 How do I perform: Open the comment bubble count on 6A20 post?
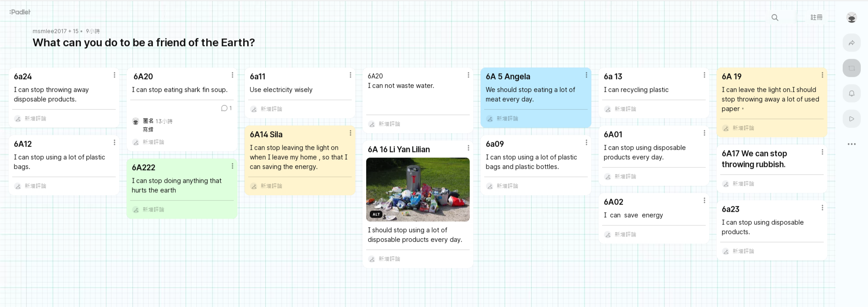(x=226, y=108)
